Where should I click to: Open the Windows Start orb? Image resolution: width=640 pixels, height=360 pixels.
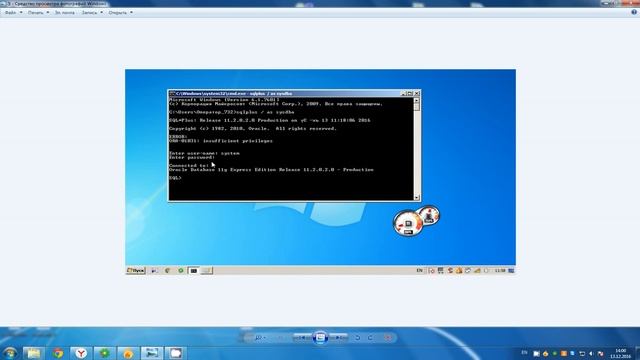(10, 353)
